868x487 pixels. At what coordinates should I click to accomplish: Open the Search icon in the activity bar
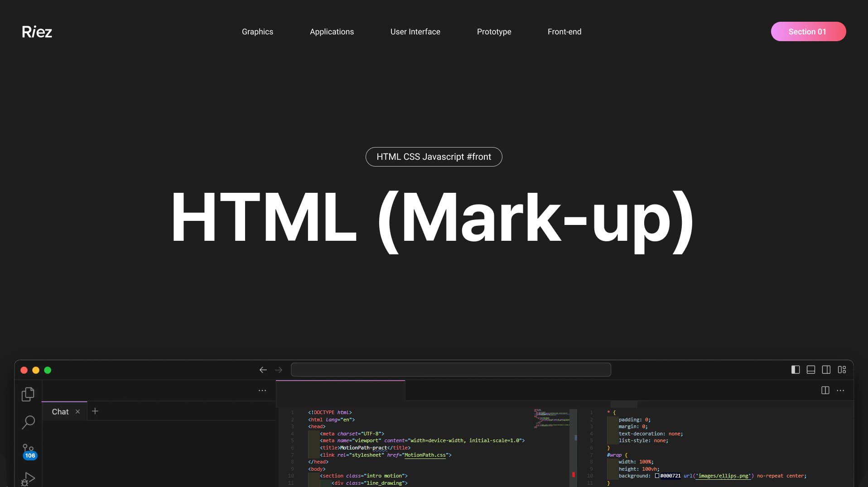tap(28, 422)
